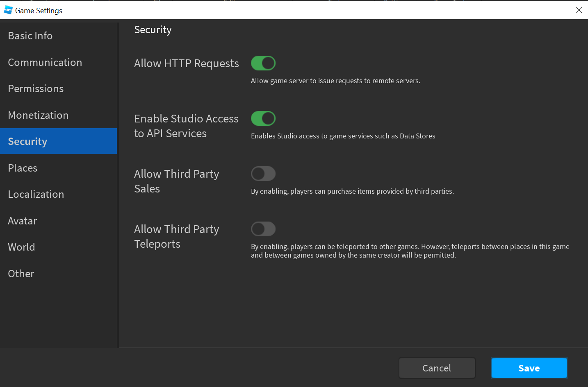588x387 pixels.
Task: Save the game settings
Action: 529,368
